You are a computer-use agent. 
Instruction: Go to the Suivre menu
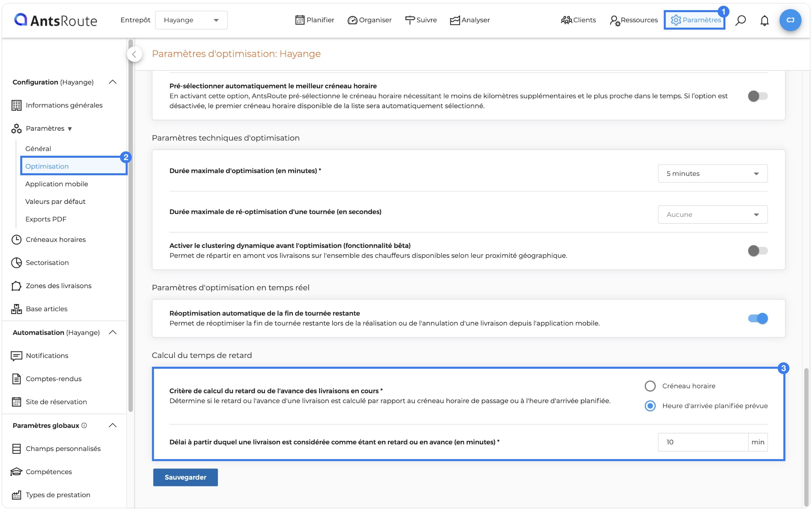point(420,20)
